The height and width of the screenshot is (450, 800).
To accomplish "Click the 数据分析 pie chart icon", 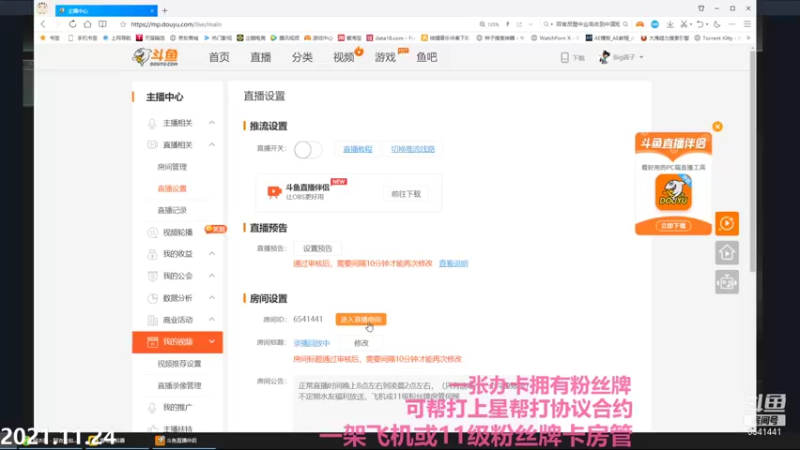I will [x=152, y=298].
